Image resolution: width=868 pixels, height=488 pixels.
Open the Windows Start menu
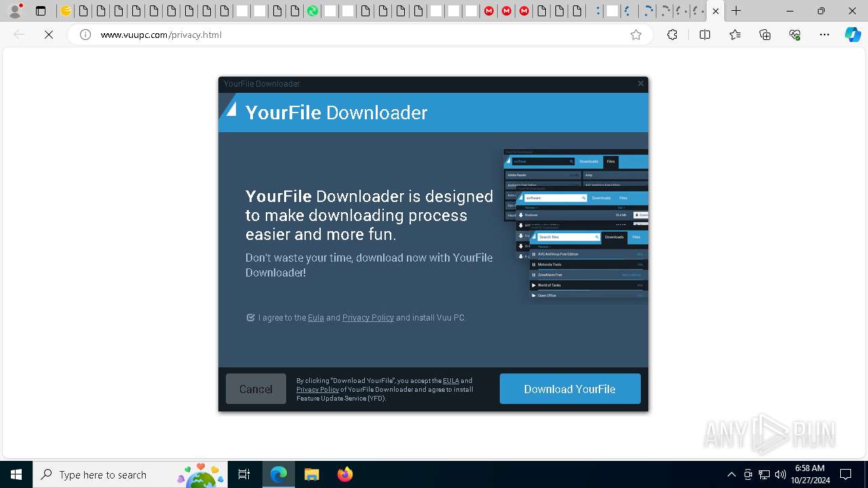pyautogui.click(x=16, y=474)
